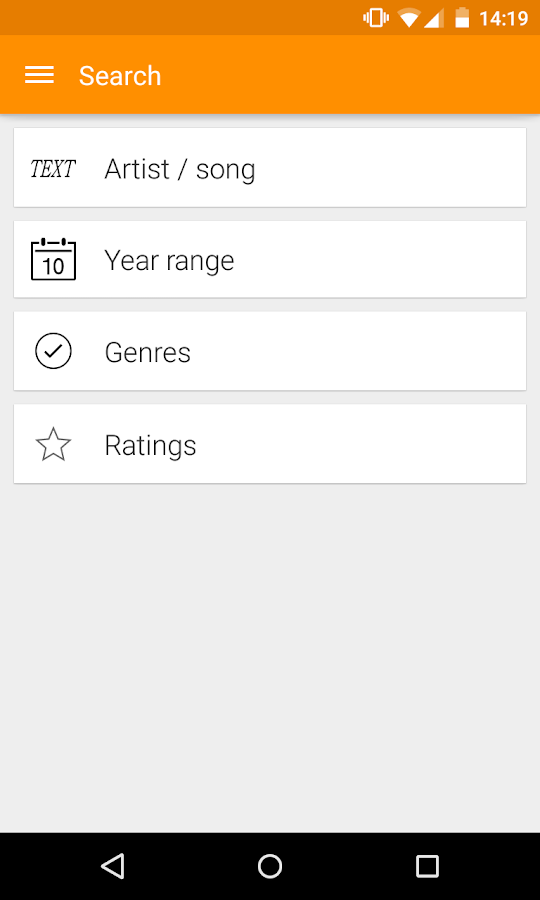Tap the battery status icon
The height and width of the screenshot is (900, 540).
462,18
